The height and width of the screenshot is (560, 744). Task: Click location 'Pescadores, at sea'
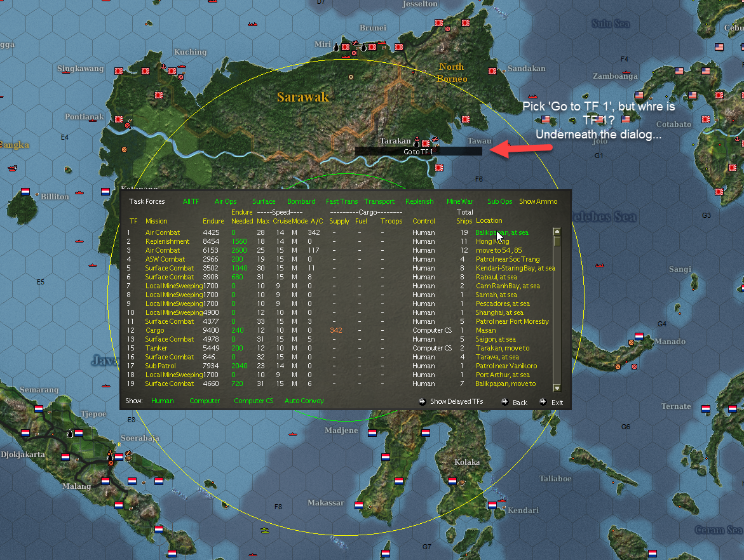click(x=503, y=304)
